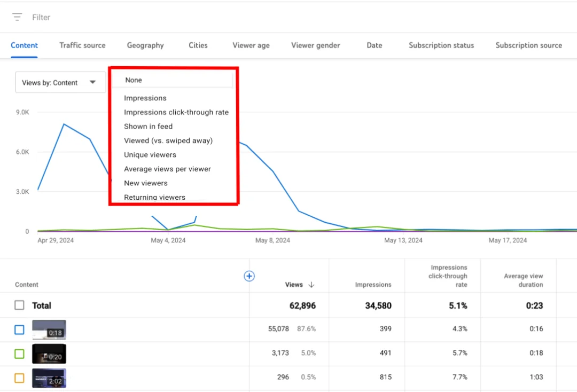Click total views value 62,896
This screenshot has height=392, width=577.
(x=302, y=305)
